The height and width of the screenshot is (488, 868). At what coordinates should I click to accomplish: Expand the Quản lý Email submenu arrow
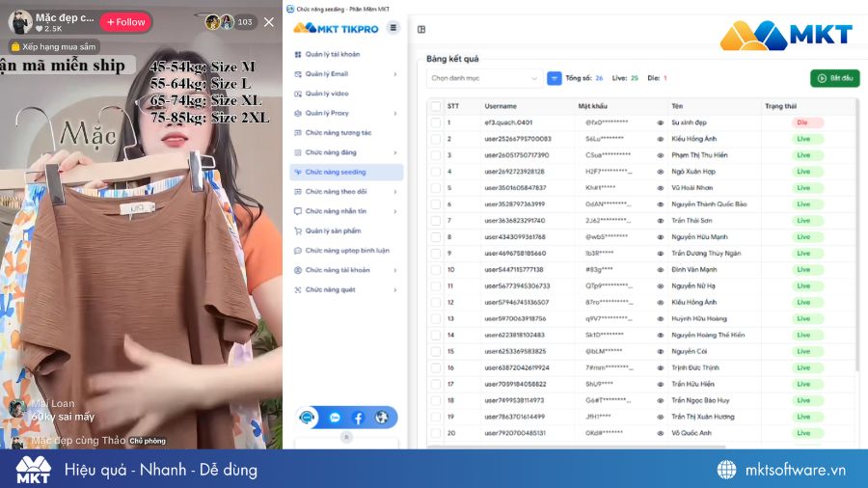tap(395, 74)
